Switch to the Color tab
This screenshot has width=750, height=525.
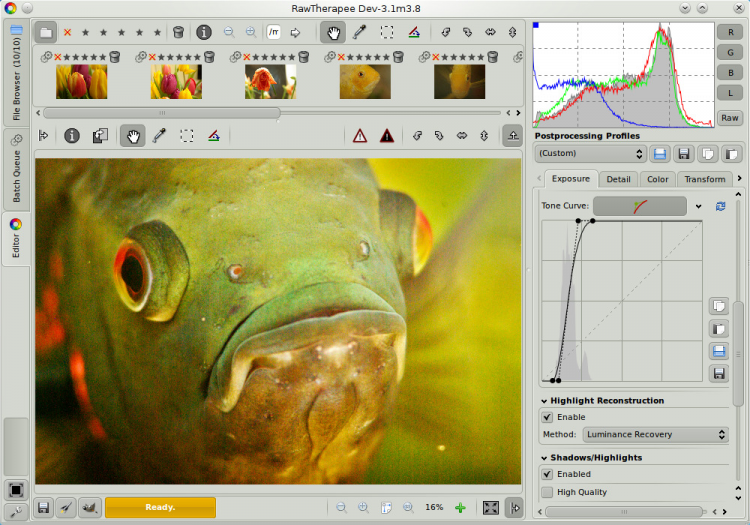pyautogui.click(x=658, y=179)
